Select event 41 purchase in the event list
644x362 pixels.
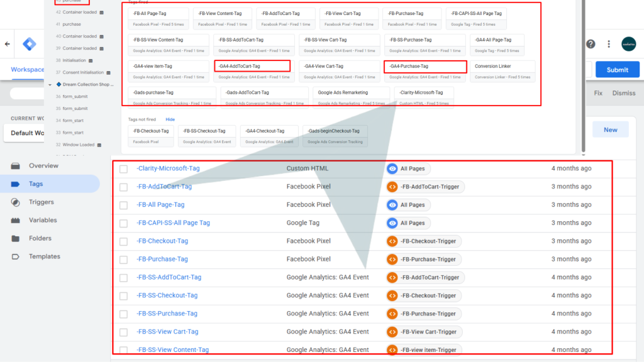pyautogui.click(x=72, y=25)
